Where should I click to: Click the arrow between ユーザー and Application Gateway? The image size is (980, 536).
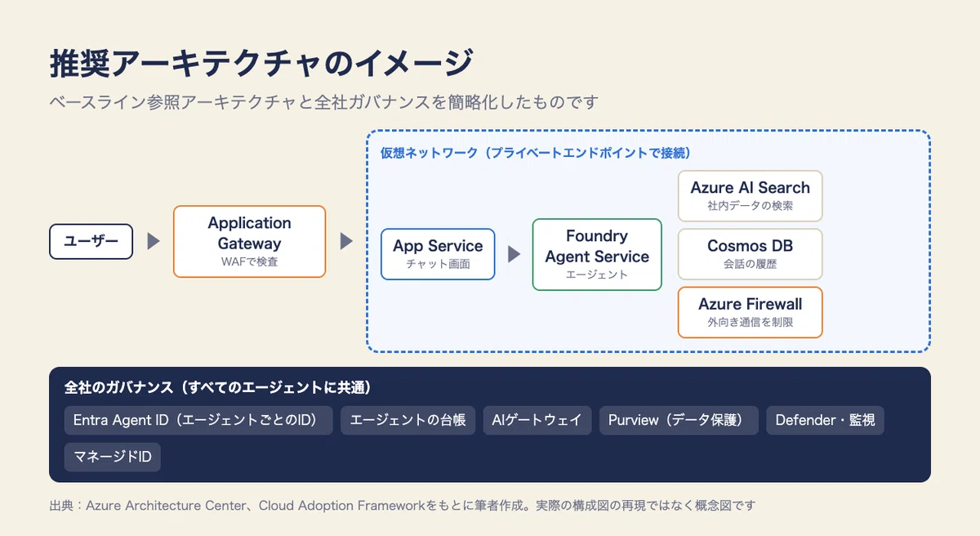pos(153,242)
